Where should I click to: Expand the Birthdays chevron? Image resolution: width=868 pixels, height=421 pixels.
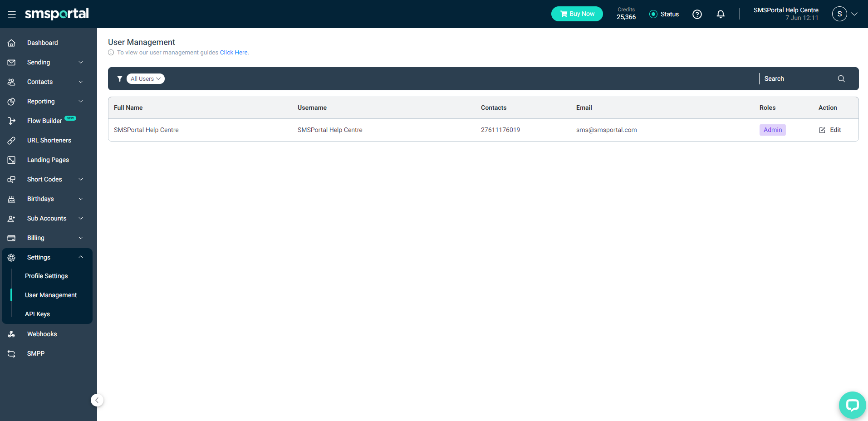coord(81,199)
